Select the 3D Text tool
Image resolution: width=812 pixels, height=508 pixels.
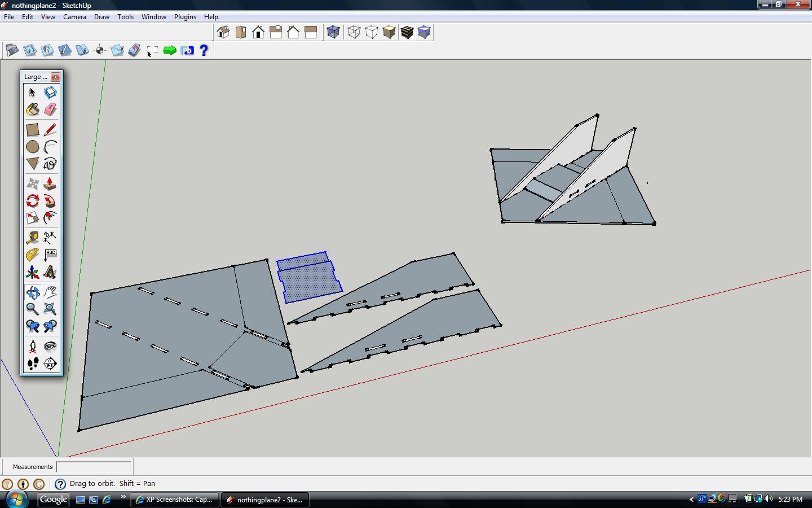coord(50,273)
